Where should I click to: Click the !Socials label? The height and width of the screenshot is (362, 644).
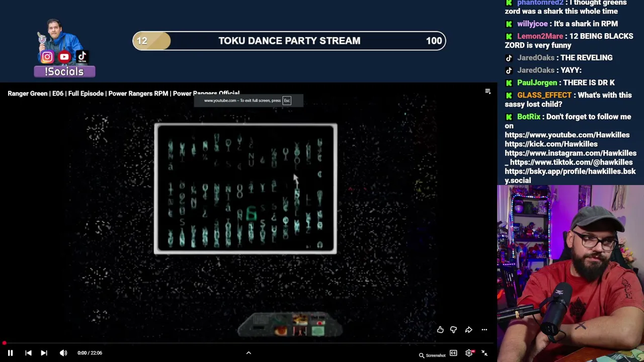click(x=64, y=71)
